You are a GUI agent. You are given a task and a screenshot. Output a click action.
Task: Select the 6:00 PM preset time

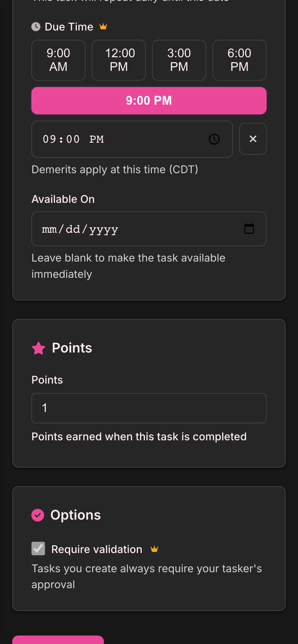pos(239,60)
